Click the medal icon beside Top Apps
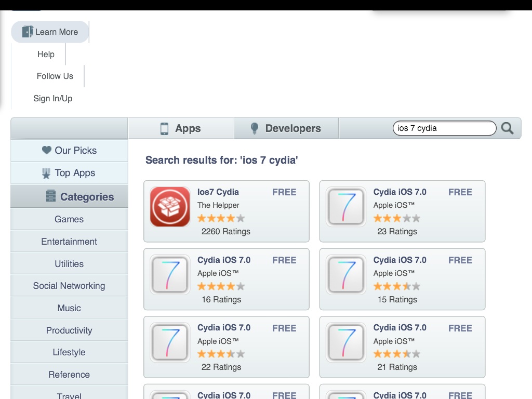532x399 pixels. (46, 174)
